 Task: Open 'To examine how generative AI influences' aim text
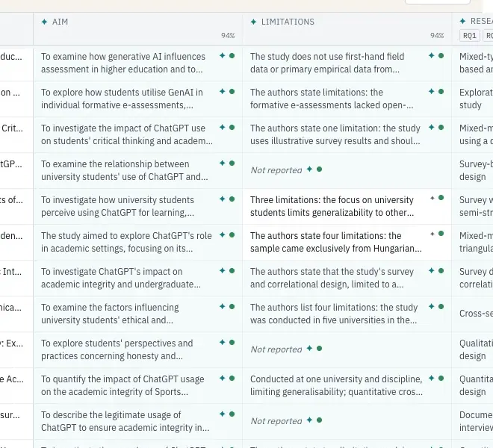123,63
